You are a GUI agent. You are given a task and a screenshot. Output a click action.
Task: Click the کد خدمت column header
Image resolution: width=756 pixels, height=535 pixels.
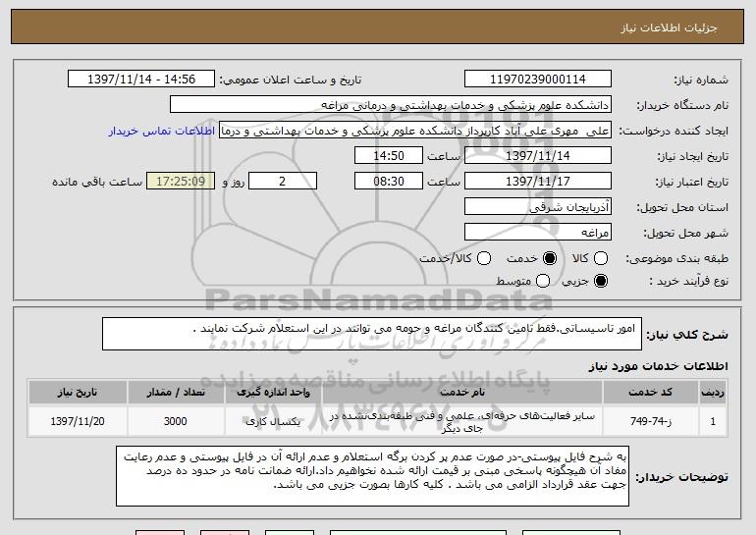tap(650, 393)
